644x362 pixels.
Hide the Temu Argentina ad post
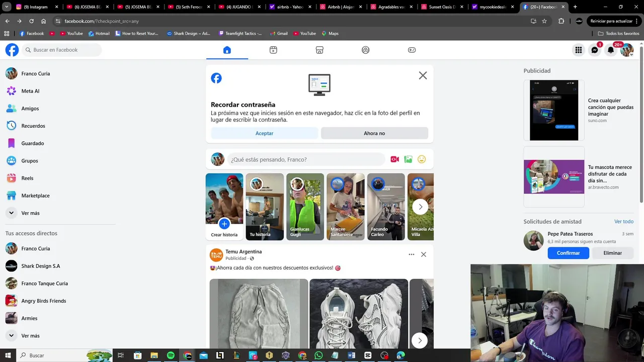pos(424,254)
